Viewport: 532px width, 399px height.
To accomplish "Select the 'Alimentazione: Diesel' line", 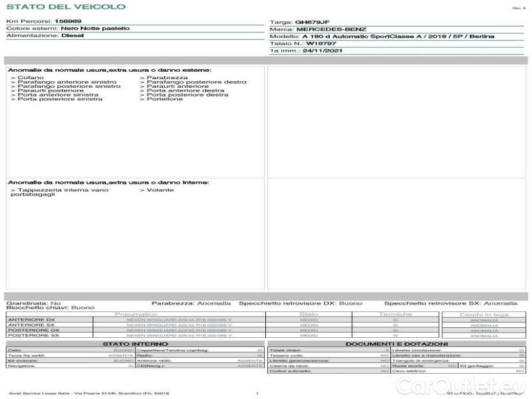I will coord(45,36).
